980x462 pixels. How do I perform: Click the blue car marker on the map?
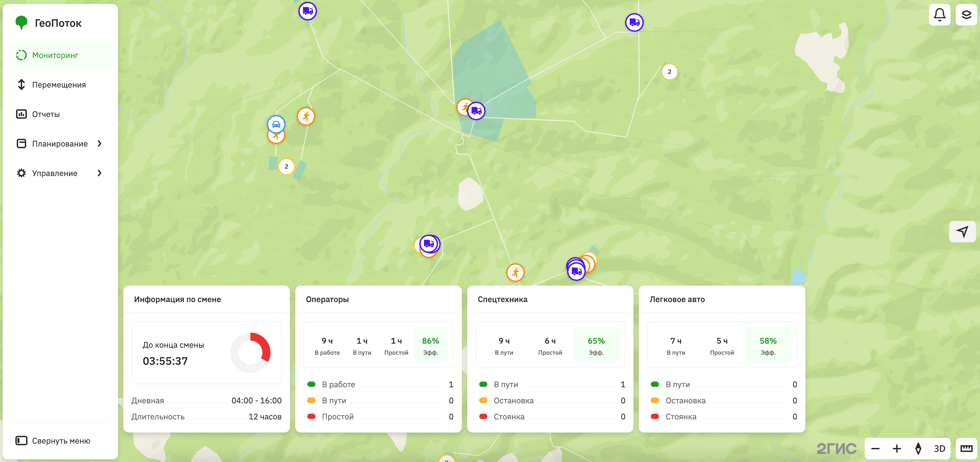click(x=275, y=124)
